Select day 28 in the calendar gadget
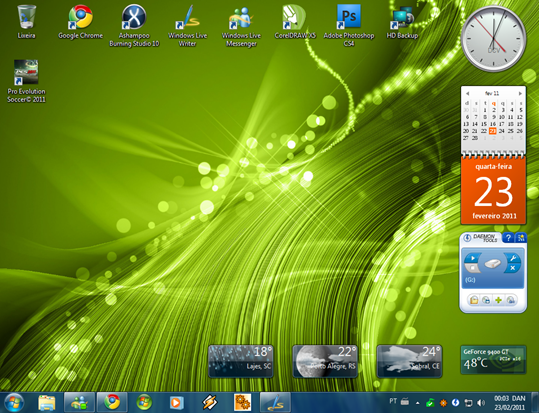 tap(475, 138)
